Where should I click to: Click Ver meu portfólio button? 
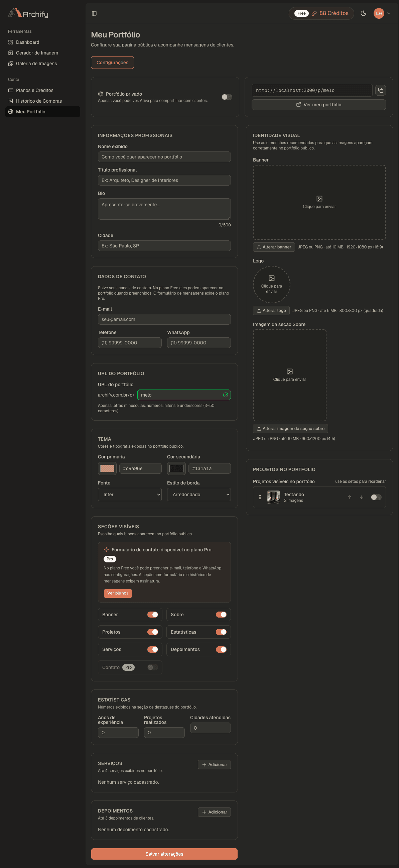coord(318,105)
